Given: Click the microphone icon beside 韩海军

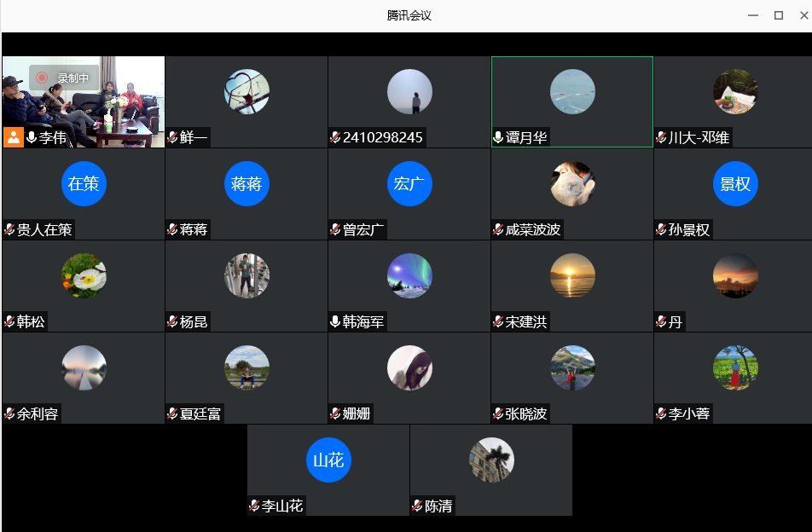Looking at the screenshot, I should pos(336,322).
